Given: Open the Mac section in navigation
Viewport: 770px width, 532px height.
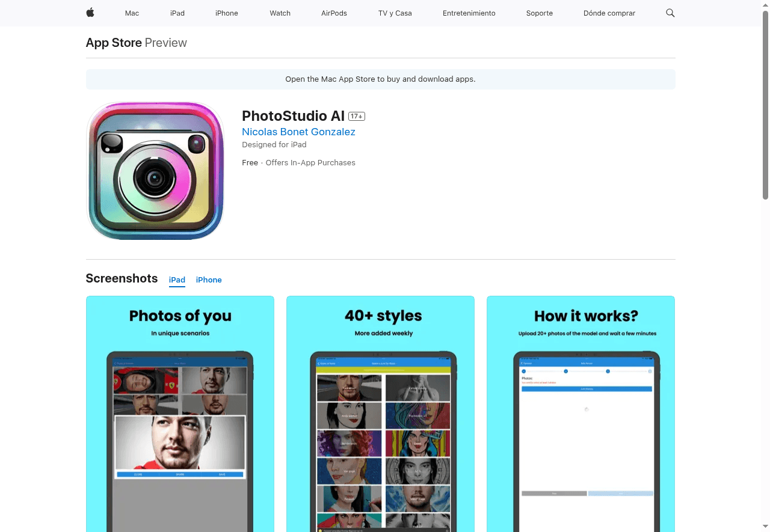Looking at the screenshot, I should tap(132, 13).
